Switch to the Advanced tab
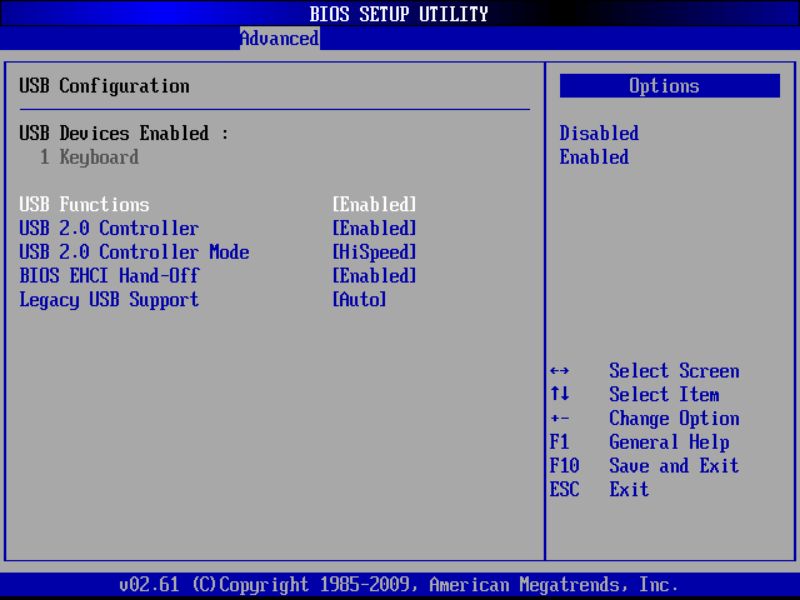800x600 pixels. pos(278,38)
